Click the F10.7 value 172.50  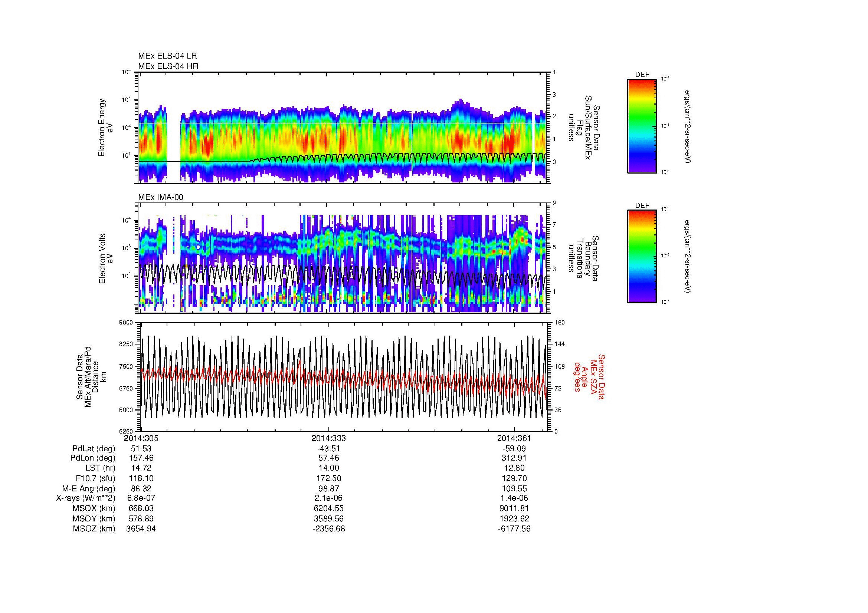[x=328, y=478]
